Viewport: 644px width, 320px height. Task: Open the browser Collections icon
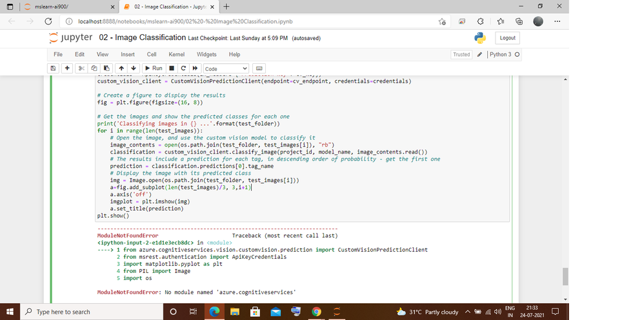tap(519, 21)
